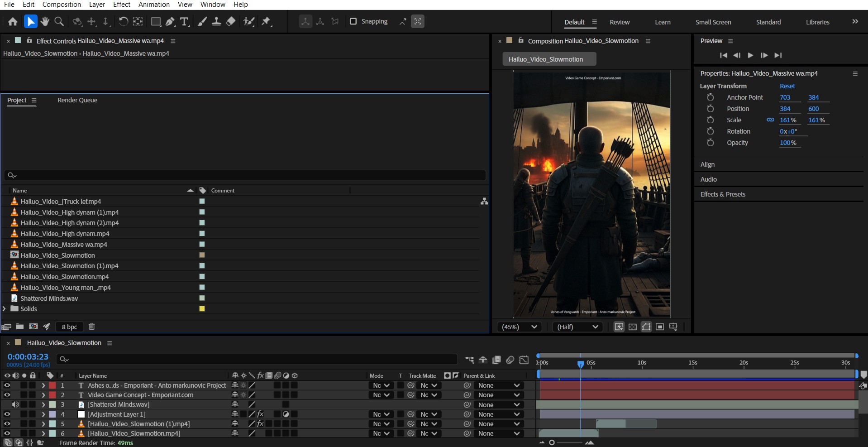The image size is (868, 447).
Task: Switch to Render Queue tab
Action: point(77,100)
